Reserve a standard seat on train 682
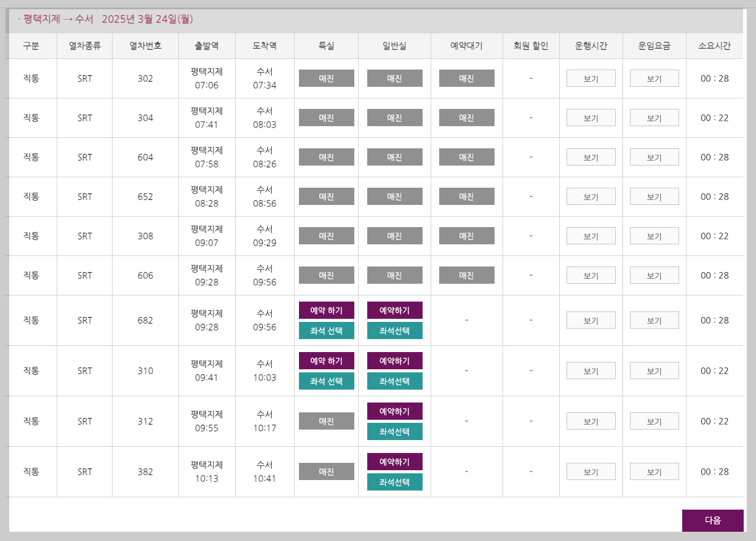756x541 pixels. click(x=394, y=310)
